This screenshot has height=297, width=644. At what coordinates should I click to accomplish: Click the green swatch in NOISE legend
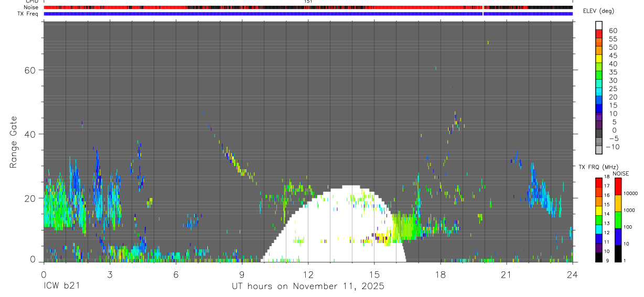tap(617, 220)
